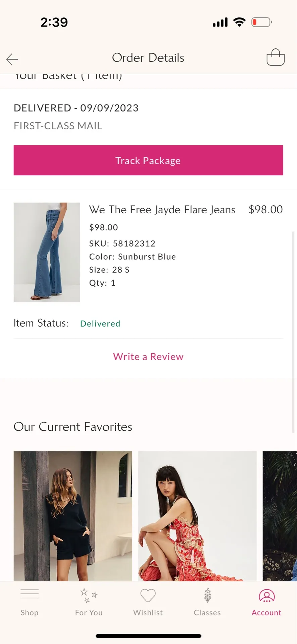Image resolution: width=297 pixels, height=644 pixels.
Task: Tap the Delivered item status label
Action: click(x=100, y=323)
